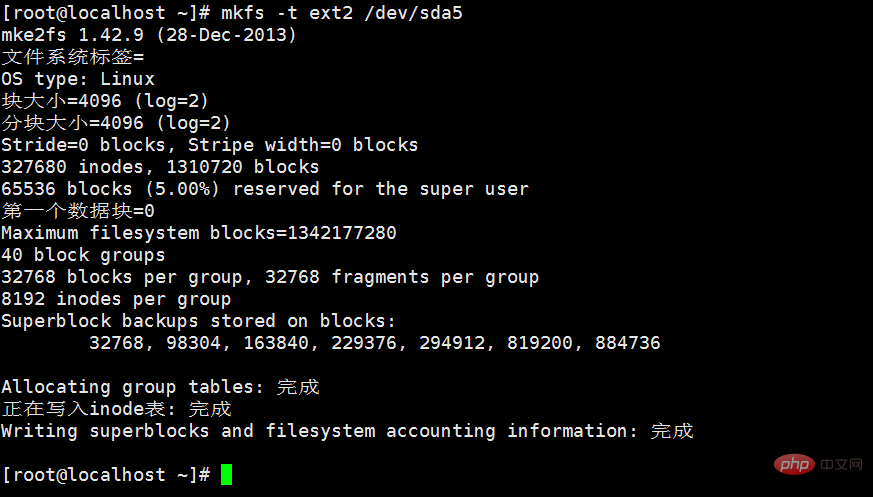Click the mkfs -t ext2 /dev/sda5 command
Image resolution: width=873 pixels, height=497 pixels.
pos(342,13)
